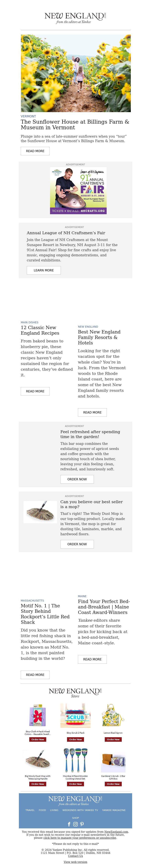Click the New England header logo
Screen dimensions: 151x868
click(x=75, y=18)
